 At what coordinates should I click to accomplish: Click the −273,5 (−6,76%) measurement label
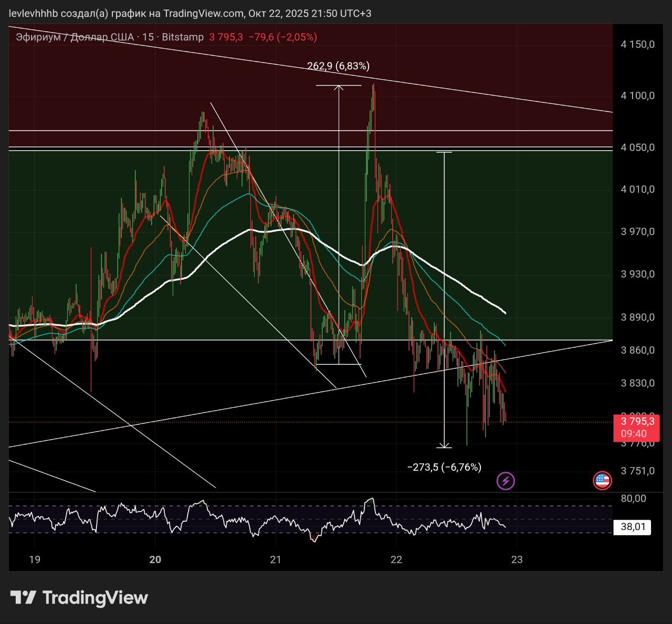(444, 467)
